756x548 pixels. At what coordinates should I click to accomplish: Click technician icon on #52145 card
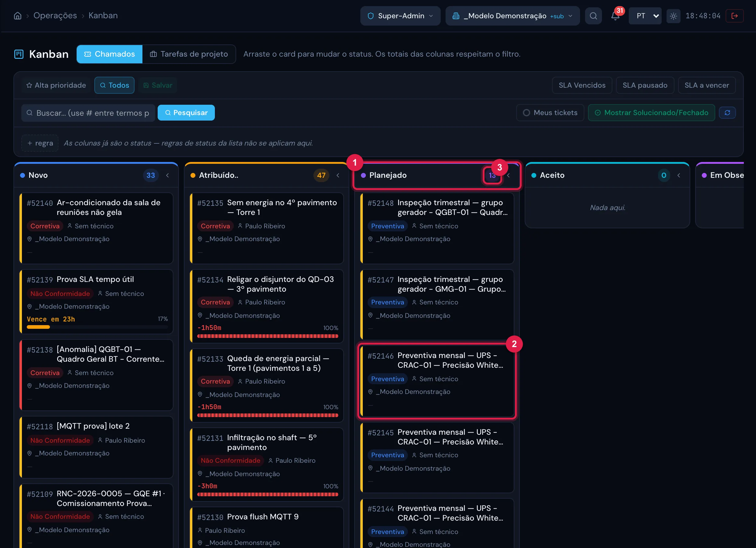(414, 455)
